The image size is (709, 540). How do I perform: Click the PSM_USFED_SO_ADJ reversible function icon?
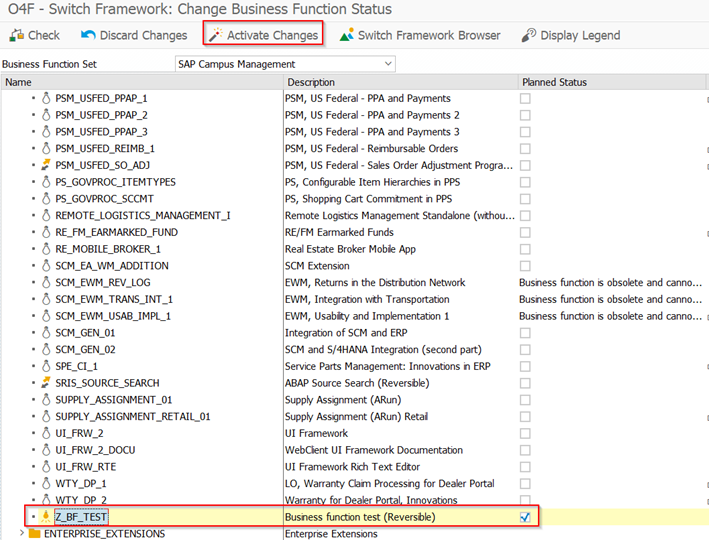coord(45,165)
